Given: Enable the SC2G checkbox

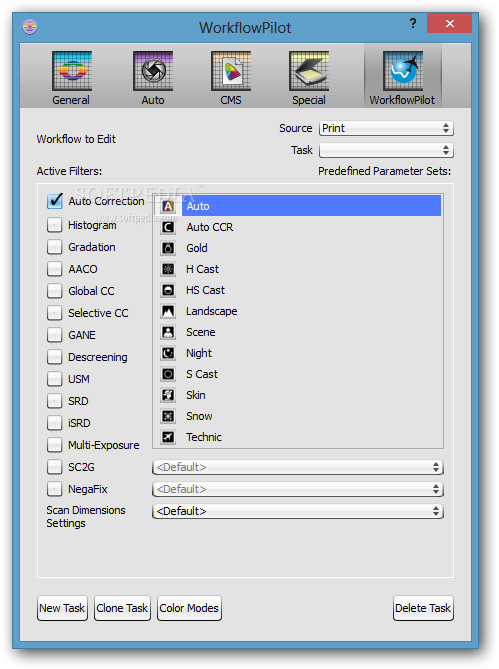Looking at the screenshot, I should (55, 467).
